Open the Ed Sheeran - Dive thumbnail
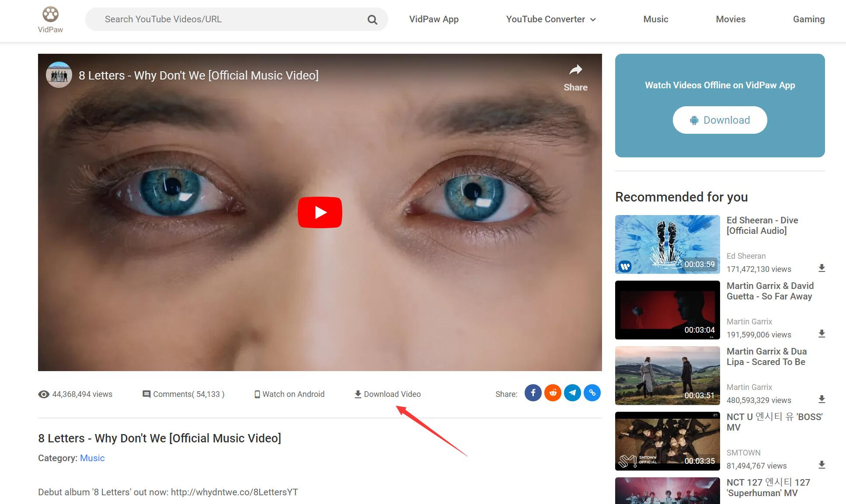846x504 pixels. (667, 244)
